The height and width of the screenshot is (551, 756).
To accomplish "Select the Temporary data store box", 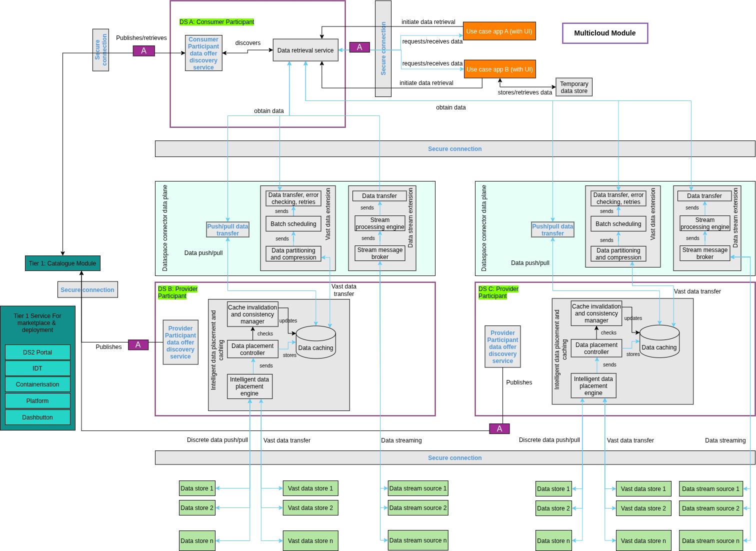I will [573, 87].
